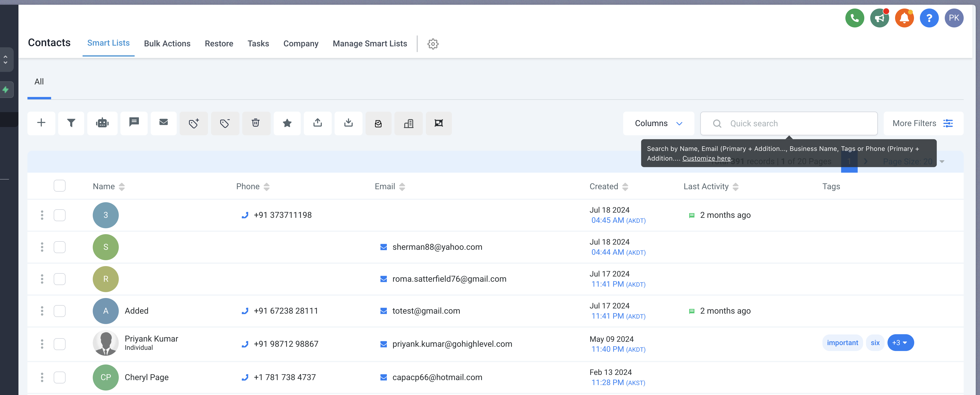Tick the select-all header checkbox
Viewport: 980px width, 395px height.
[59, 186]
